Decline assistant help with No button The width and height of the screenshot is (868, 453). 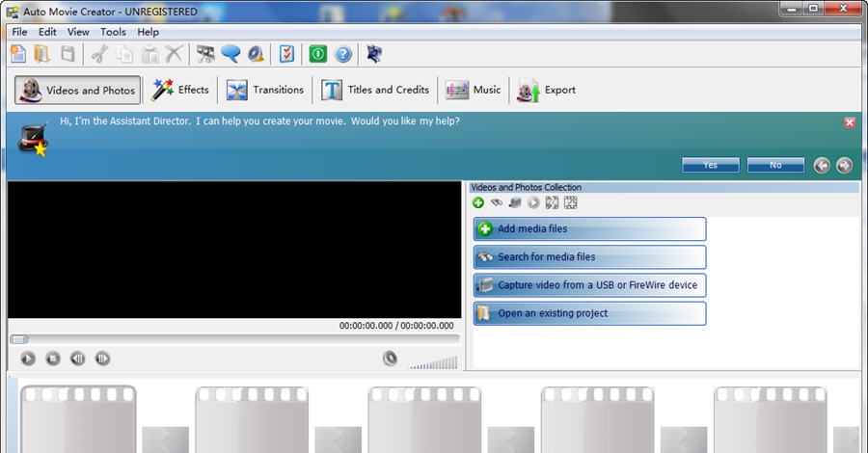click(775, 165)
